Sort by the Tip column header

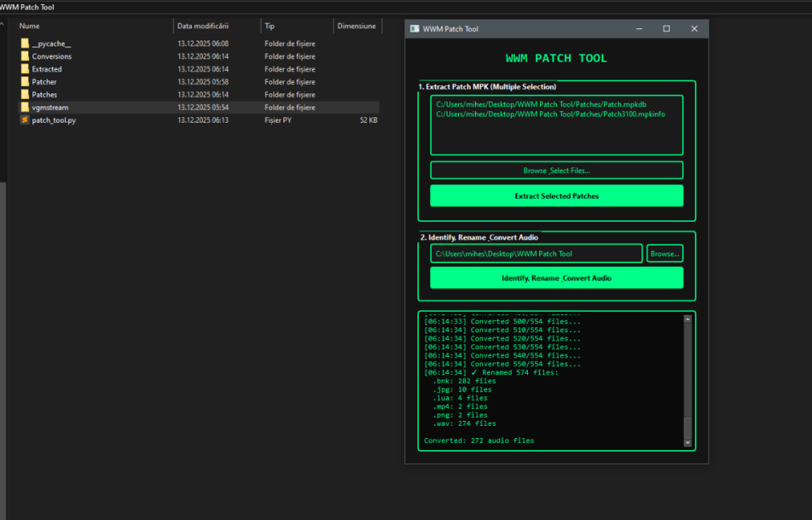[270, 26]
